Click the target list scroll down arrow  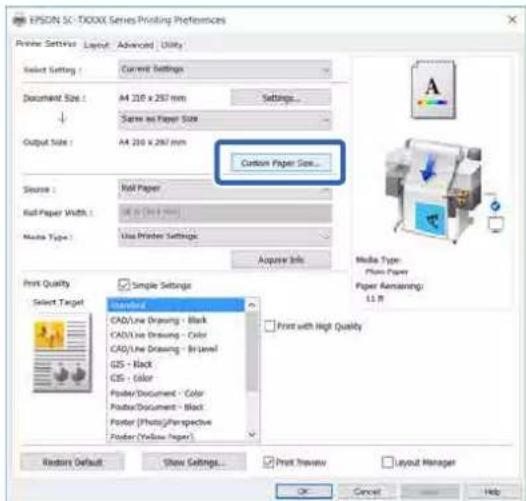(x=252, y=435)
